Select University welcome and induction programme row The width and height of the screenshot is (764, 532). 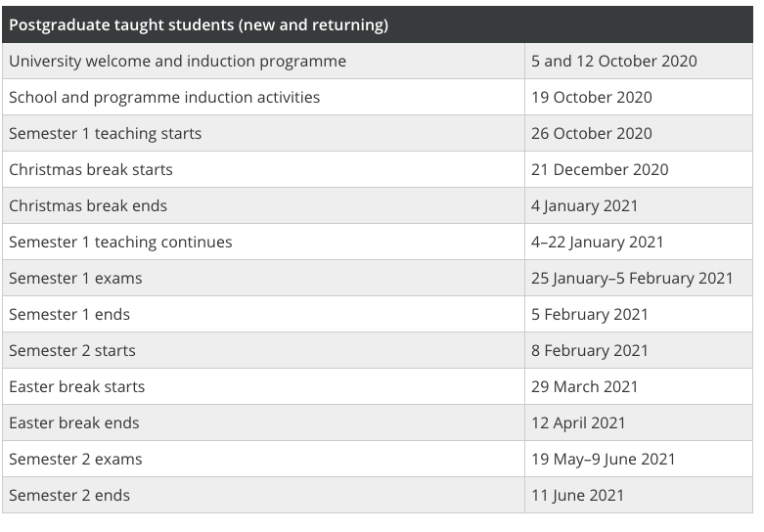378,62
